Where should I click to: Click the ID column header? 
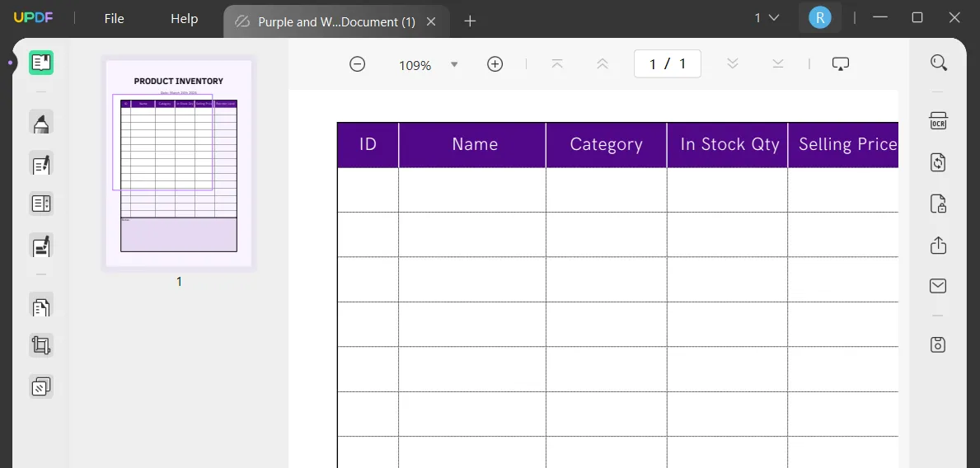[368, 145]
